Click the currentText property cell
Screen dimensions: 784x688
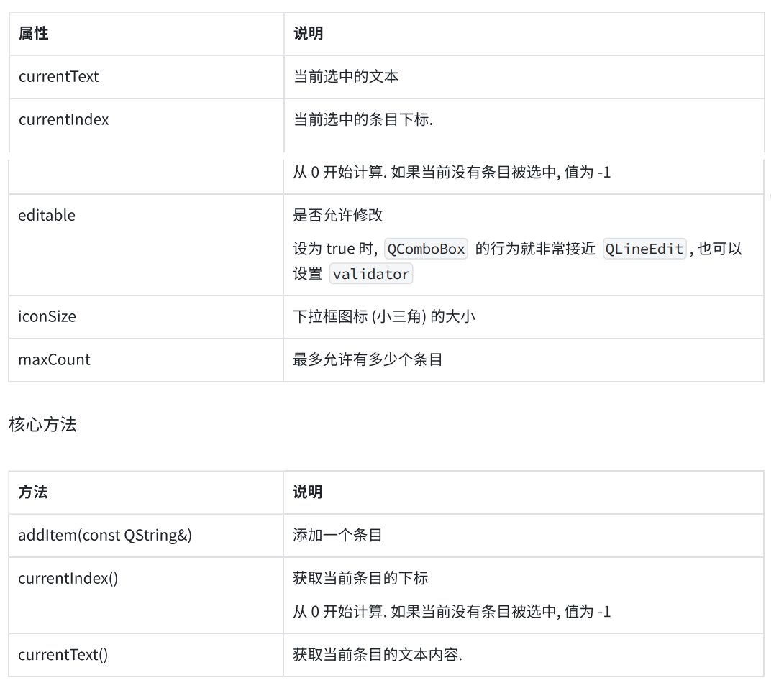(x=147, y=77)
